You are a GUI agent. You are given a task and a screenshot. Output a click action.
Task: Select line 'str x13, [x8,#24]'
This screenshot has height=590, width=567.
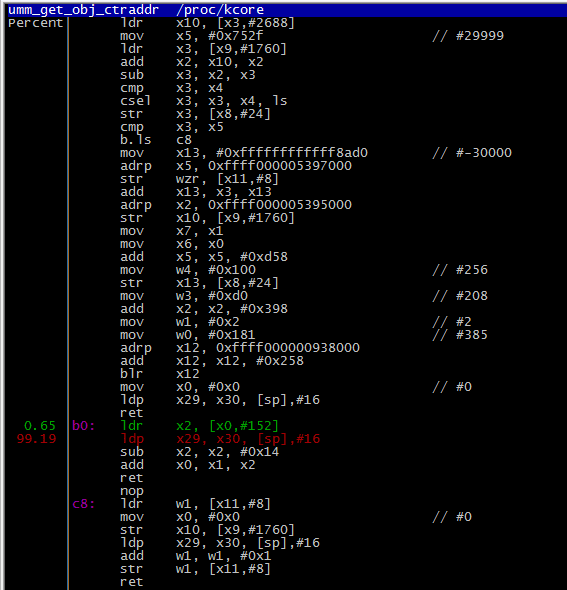point(199,283)
